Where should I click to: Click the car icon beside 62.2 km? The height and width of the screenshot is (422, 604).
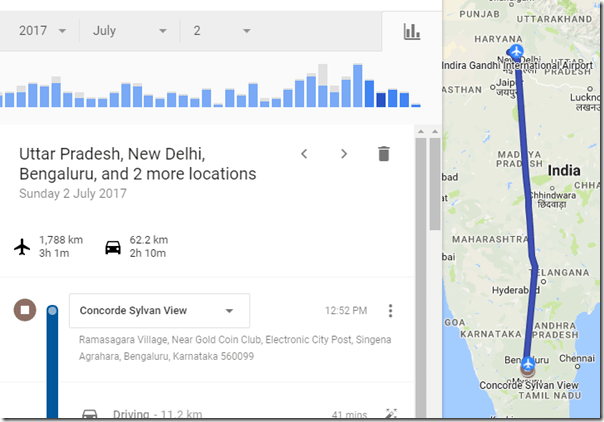113,246
